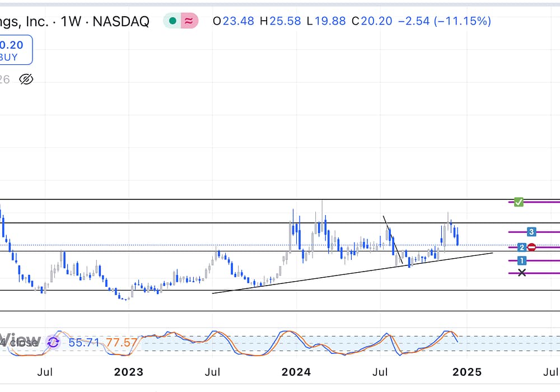Select the blue number 2 marker
The height and width of the screenshot is (392, 560).
click(x=522, y=247)
